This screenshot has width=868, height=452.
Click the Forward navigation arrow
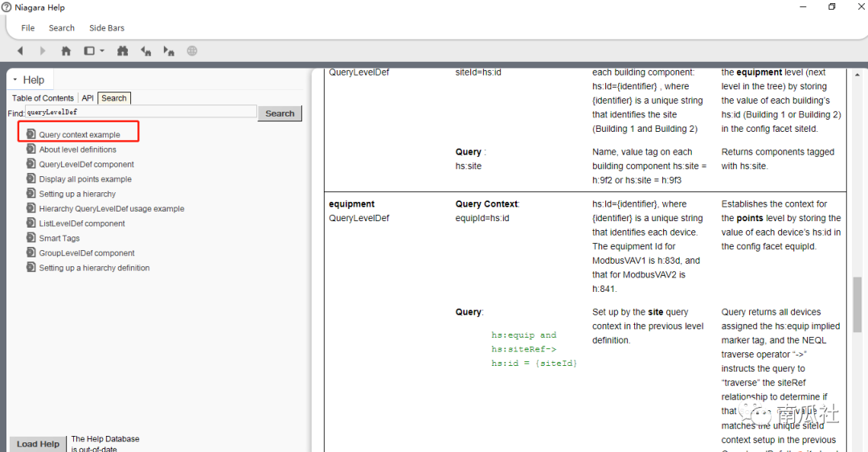click(x=43, y=51)
